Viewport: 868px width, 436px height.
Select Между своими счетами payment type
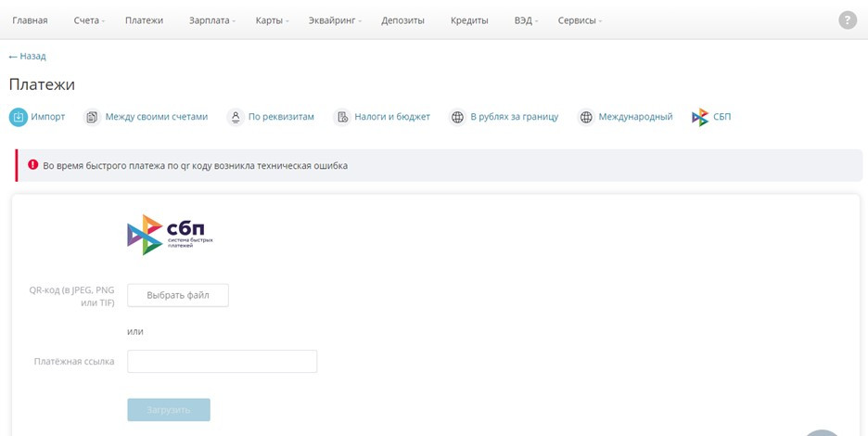click(x=157, y=117)
